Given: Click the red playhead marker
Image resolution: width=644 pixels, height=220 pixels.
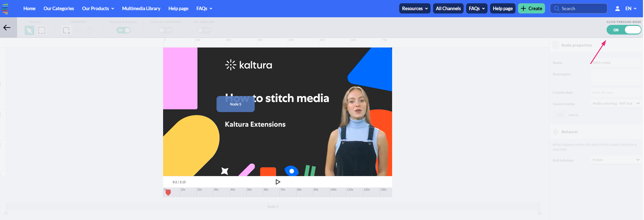Looking at the screenshot, I should (x=168, y=193).
